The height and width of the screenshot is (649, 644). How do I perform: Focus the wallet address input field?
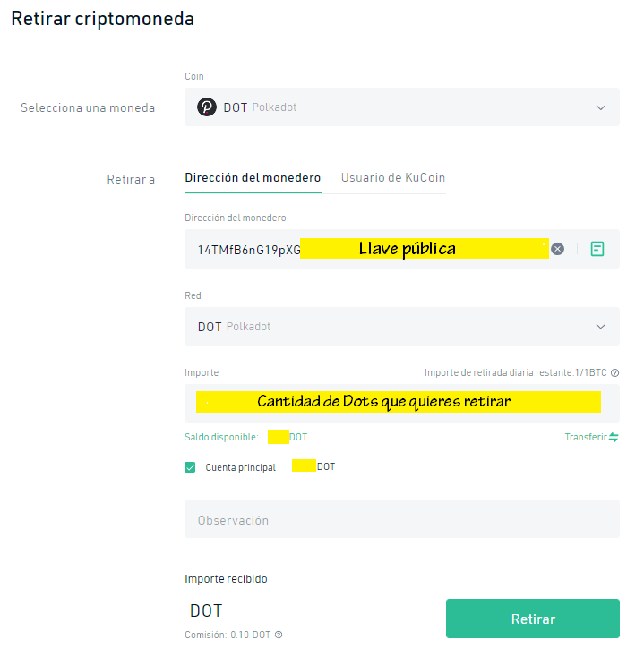click(367, 249)
